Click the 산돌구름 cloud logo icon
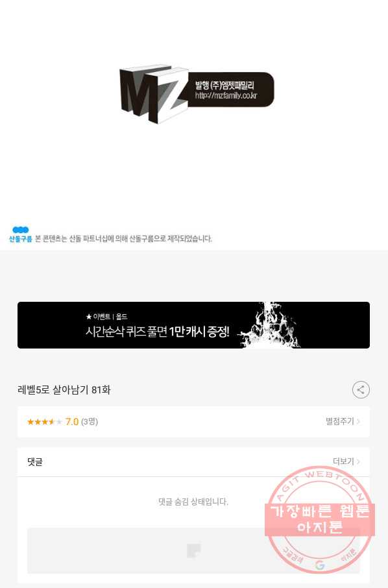 coord(20,230)
